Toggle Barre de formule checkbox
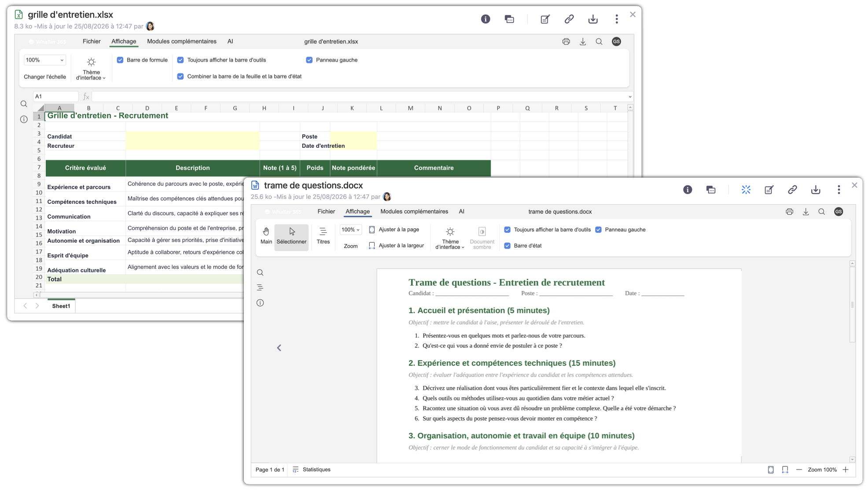 (x=120, y=60)
